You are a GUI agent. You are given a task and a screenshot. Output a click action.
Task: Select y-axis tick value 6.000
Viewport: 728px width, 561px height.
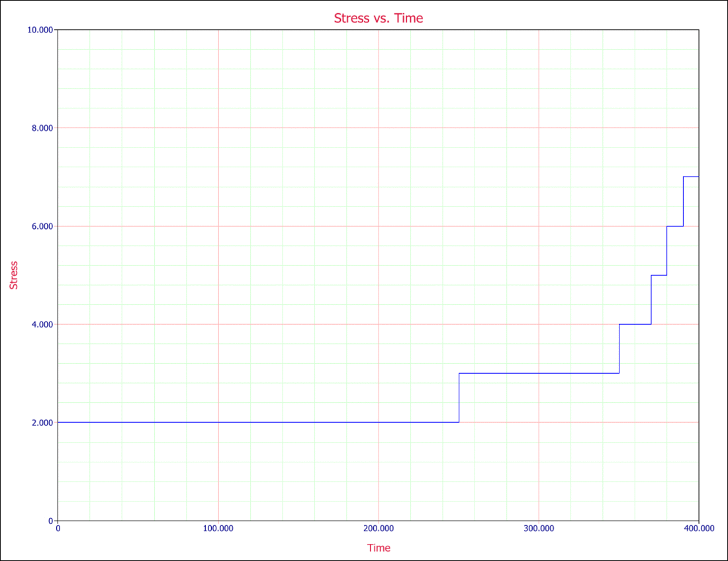click(42, 226)
